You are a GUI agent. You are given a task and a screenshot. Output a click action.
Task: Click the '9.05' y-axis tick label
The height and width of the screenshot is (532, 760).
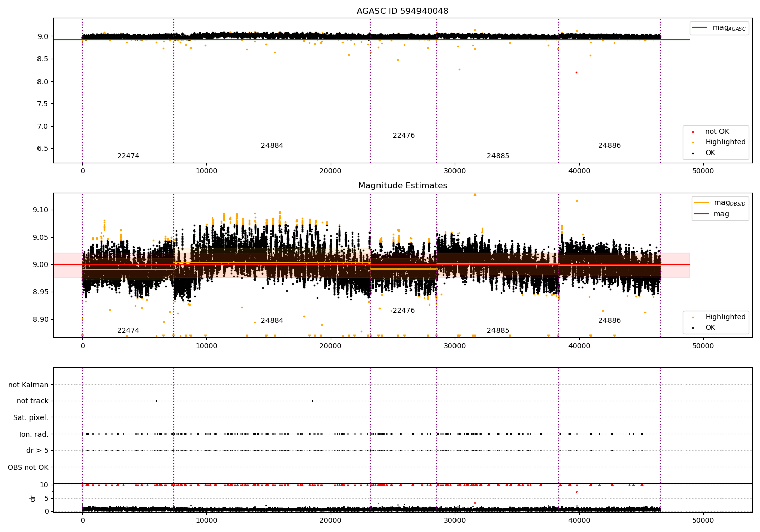(40, 237)
